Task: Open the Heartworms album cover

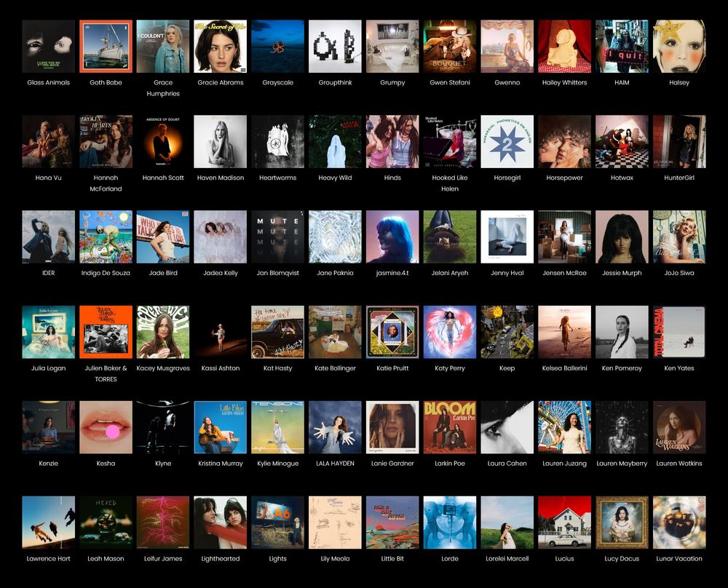Action: 277,142
